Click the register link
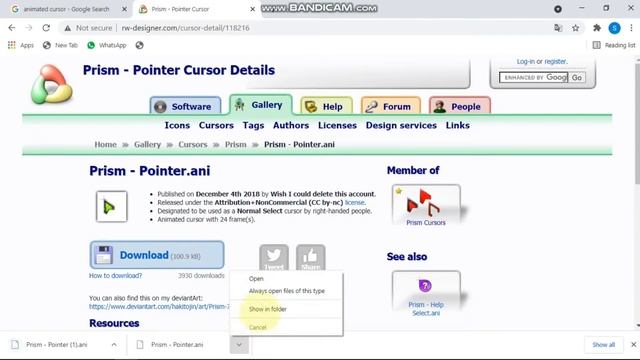This screenshot has height=360, width=640. [556, 61]
